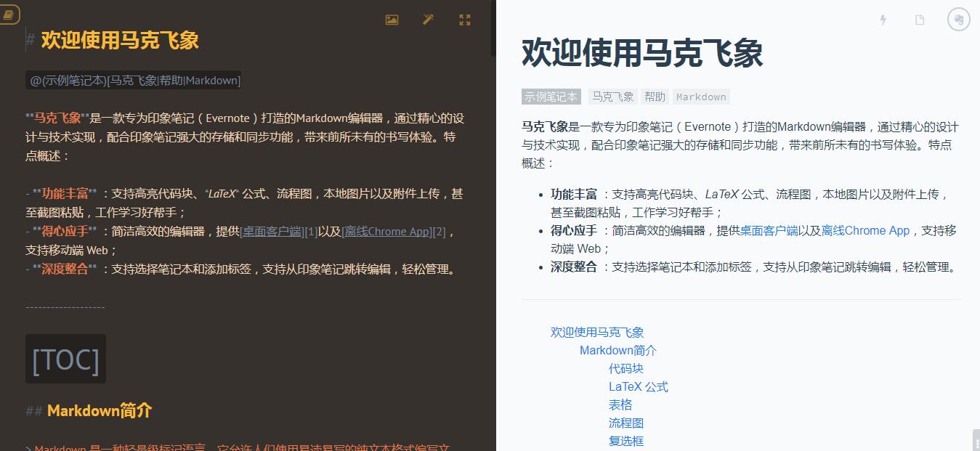Open the 代码块 section from the TOC

(626, 368)
